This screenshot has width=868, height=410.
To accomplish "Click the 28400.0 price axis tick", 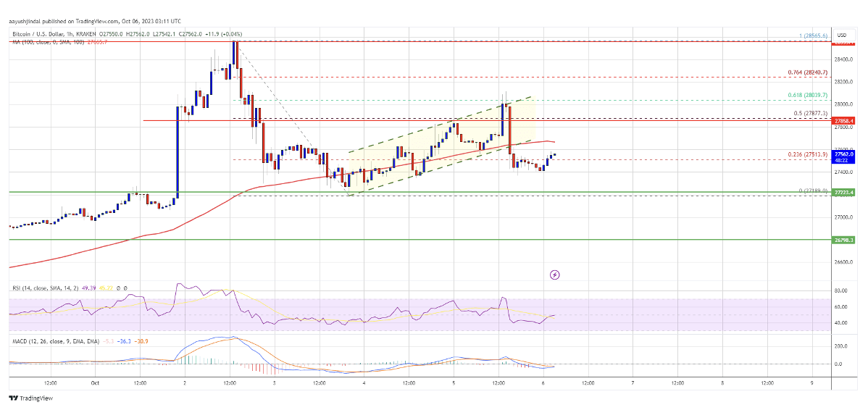I will click(x=845, y=59).
